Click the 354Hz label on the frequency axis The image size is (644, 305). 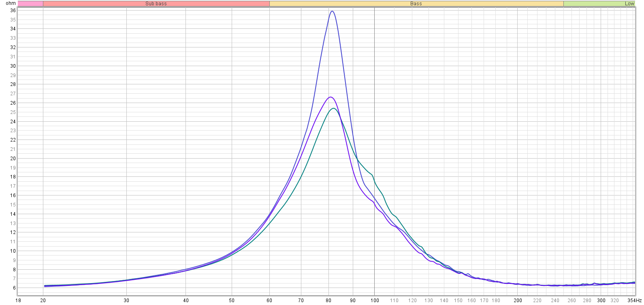[x=634, y=301]
